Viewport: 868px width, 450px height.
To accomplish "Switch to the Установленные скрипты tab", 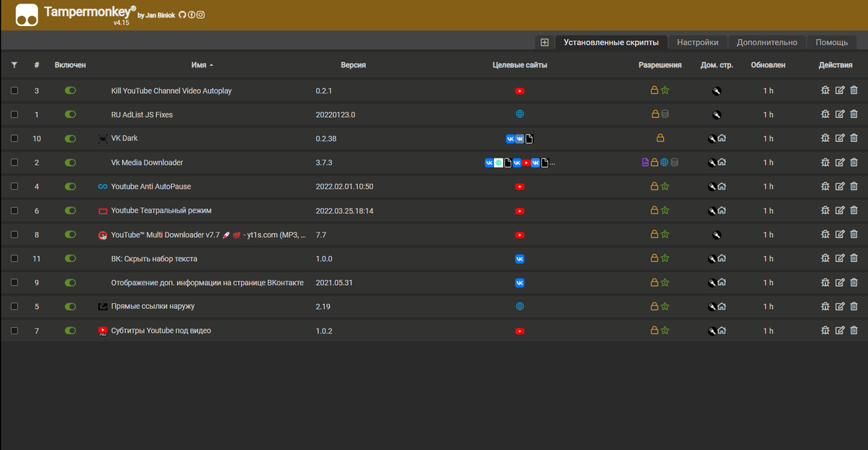I will (611, 42).
